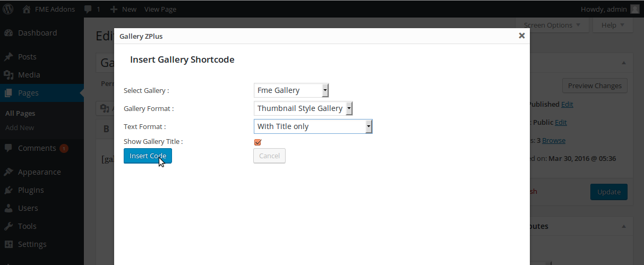The width and height of the screenshot is (644, 265).
Task: Open the Text Format dropdown
Action: click(313, 126)
